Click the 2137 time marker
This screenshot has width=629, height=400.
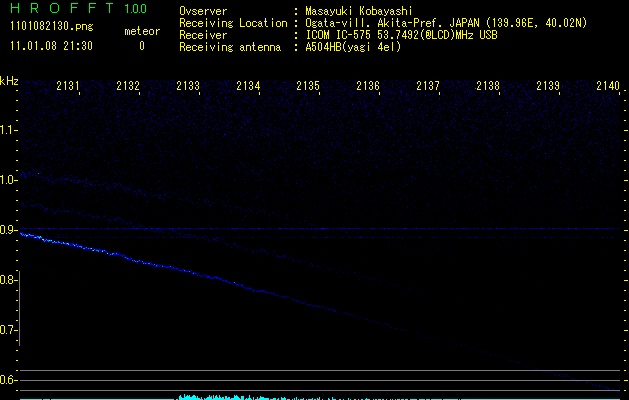428,85
